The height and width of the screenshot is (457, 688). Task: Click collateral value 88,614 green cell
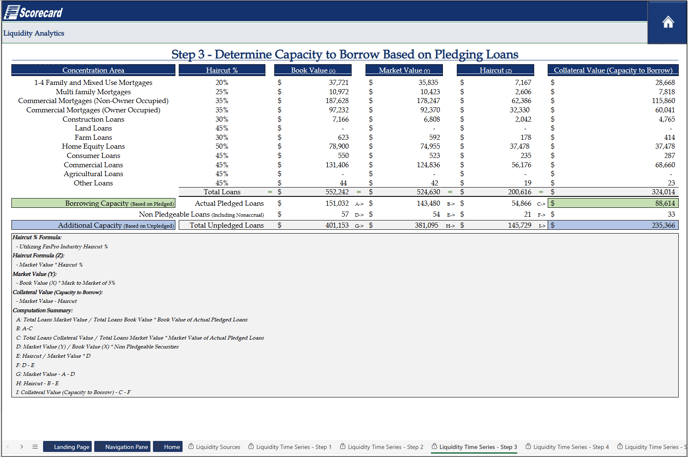pyautogui.click(x=613, y=204)
